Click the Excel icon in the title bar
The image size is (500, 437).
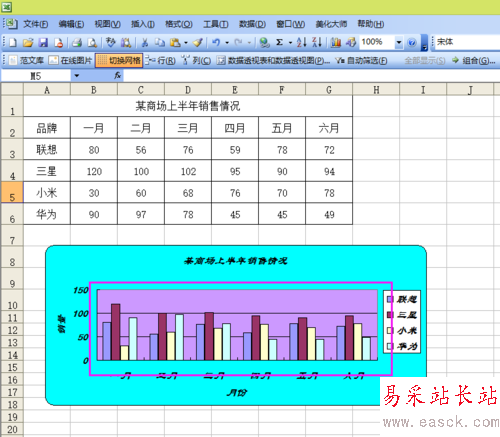[x=7, y=7]
